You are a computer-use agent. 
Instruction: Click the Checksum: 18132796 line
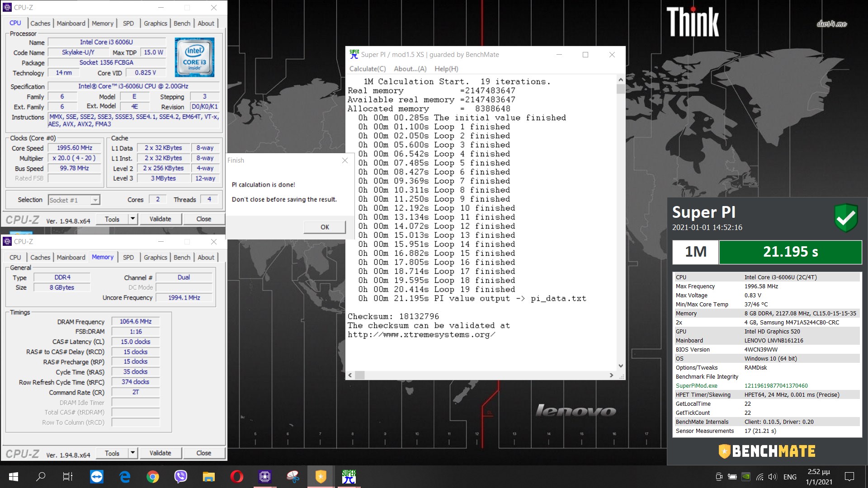coord(393,316)
